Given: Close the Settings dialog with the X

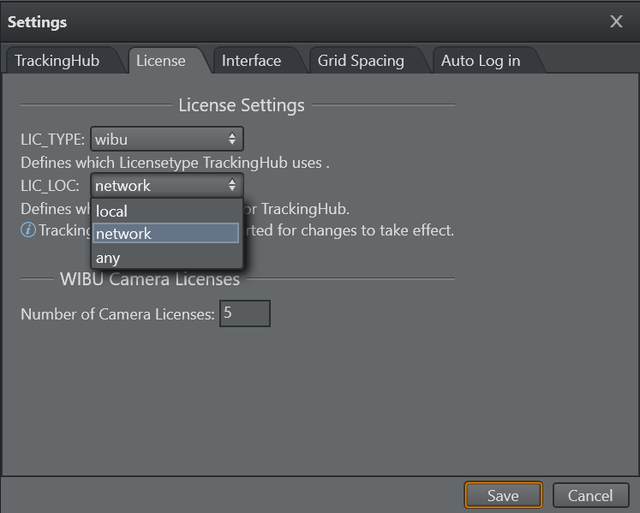Looking at the screenshot, I should click(616, 21).
